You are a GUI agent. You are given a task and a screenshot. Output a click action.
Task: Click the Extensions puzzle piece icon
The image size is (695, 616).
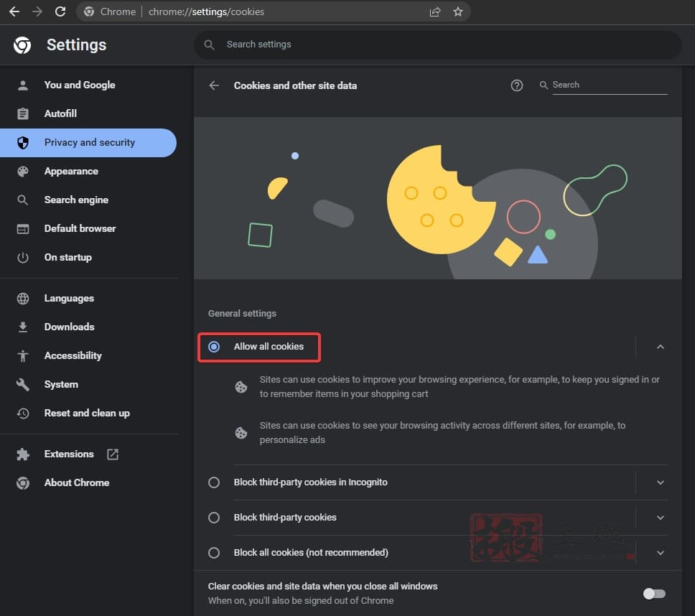point(23,454)
